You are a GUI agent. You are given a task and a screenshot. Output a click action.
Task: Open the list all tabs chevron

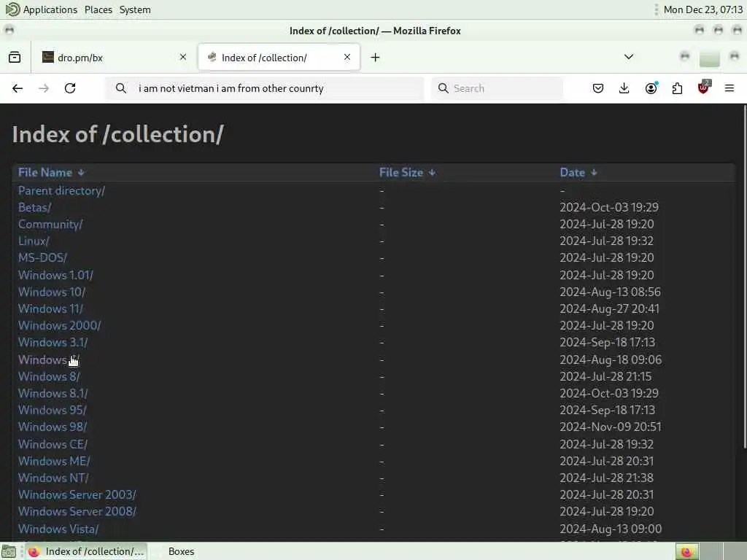(x=629, y=57)
